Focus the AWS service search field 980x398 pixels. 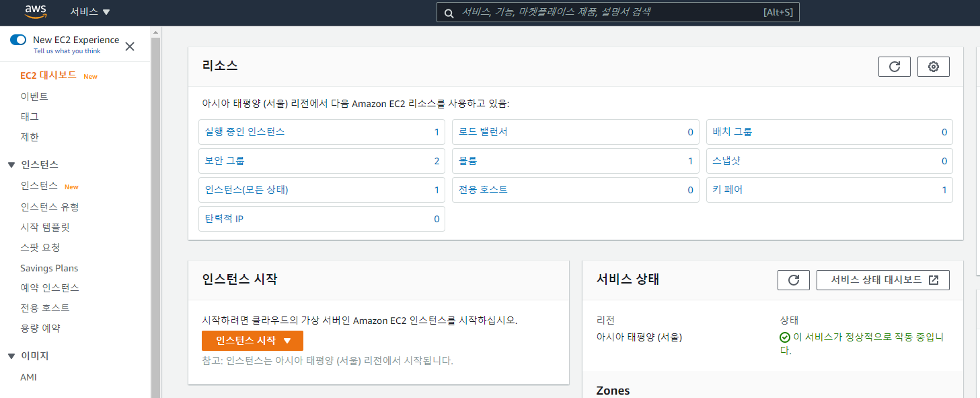pos(617,12)
